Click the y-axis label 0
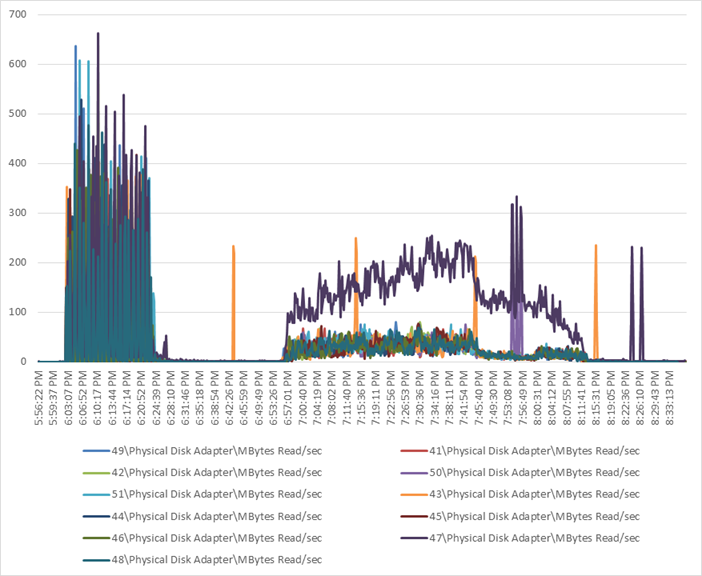Image resolution: width=702 pixels, height=576 pixels. tap(24, 362)
